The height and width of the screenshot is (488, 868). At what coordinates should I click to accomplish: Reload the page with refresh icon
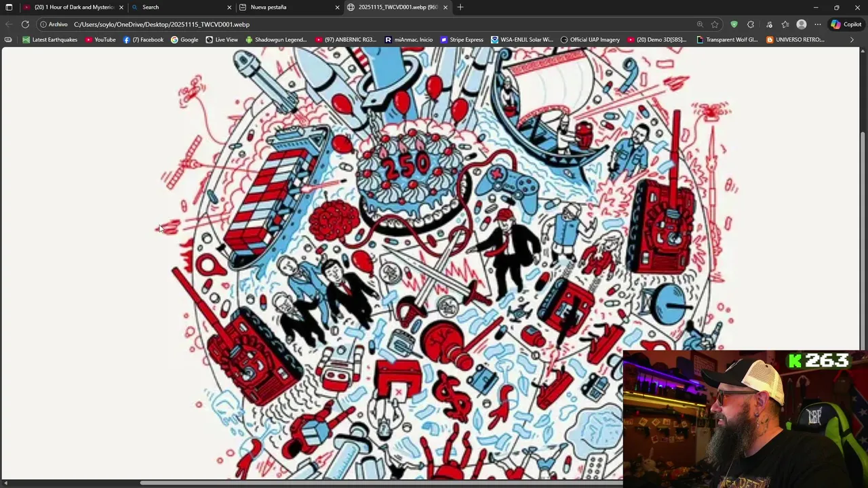(x=25, y=24)
